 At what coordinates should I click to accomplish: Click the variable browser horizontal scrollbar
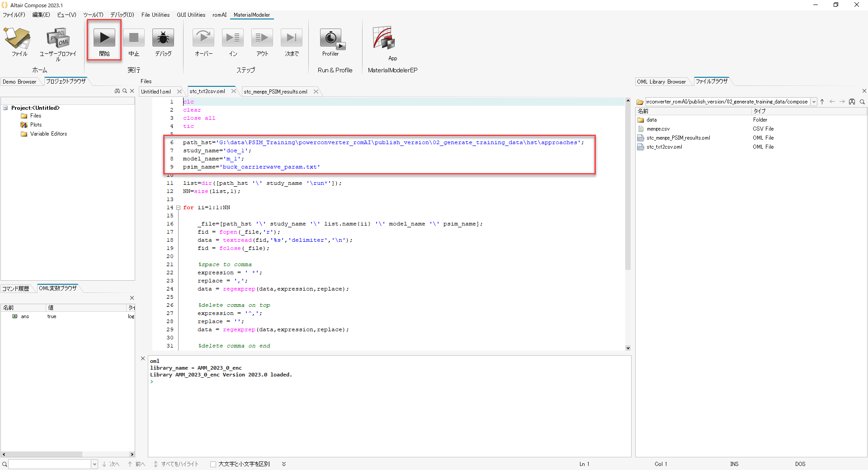(43, 454)
